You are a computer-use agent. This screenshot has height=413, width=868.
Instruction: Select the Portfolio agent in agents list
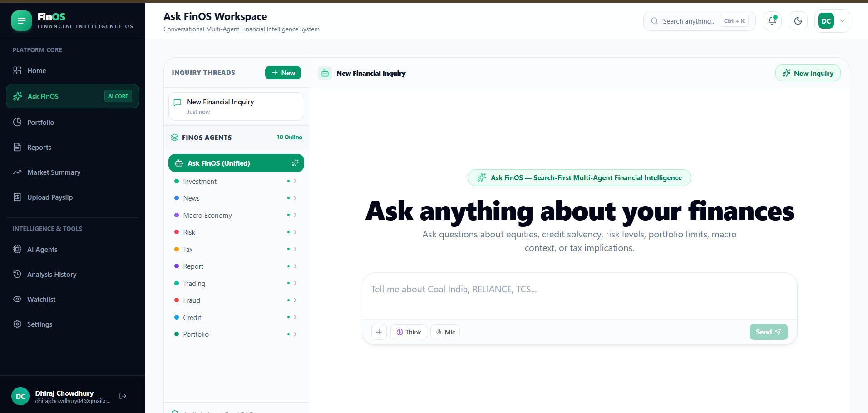pos(236,334)
